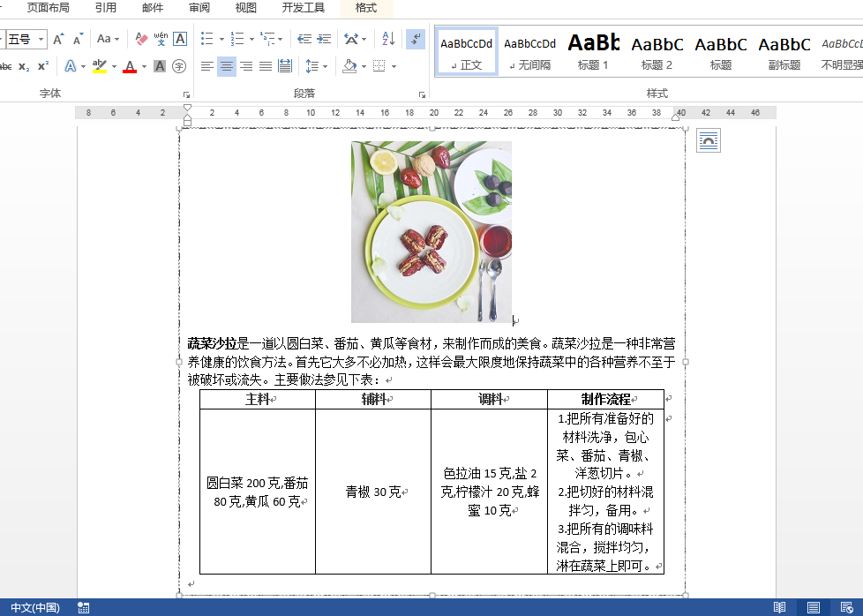The image size is (863, 616).
Task: Apply the 无间隔 style
Action: tap(529, 50)
